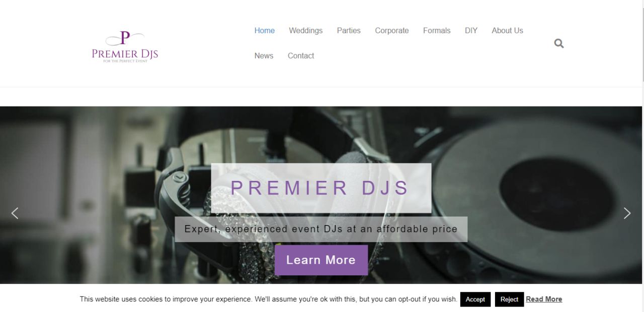Click the purple Learn More button
The height and width of the screenshot is (312, 644).
tap(321, 260)
